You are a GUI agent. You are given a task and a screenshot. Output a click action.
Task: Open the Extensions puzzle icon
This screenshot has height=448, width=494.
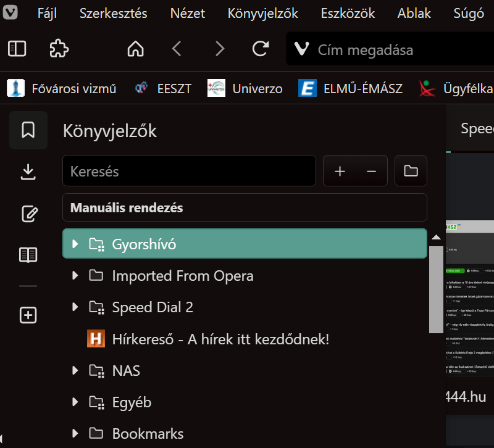(x=59, y=49)
